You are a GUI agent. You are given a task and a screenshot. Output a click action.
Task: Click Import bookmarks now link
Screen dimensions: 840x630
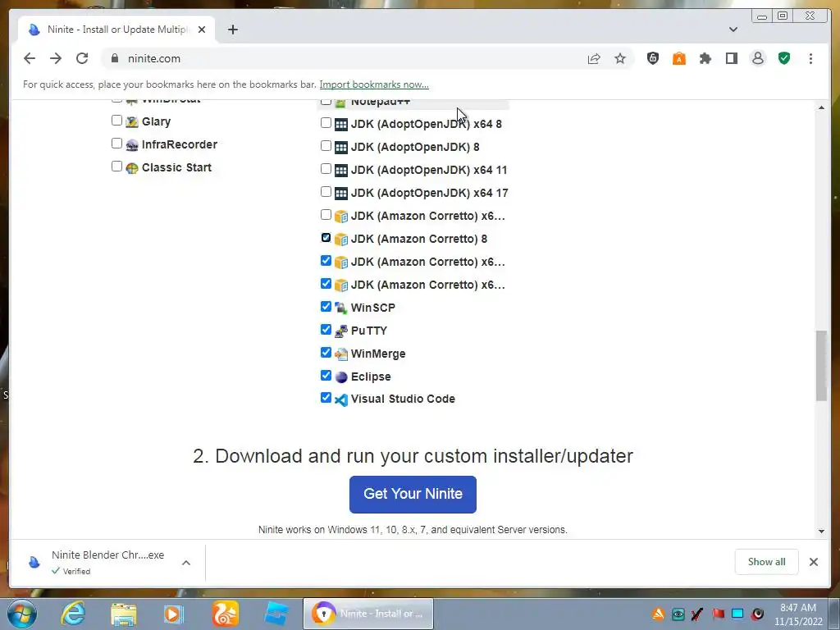click(x=374, y=84)
